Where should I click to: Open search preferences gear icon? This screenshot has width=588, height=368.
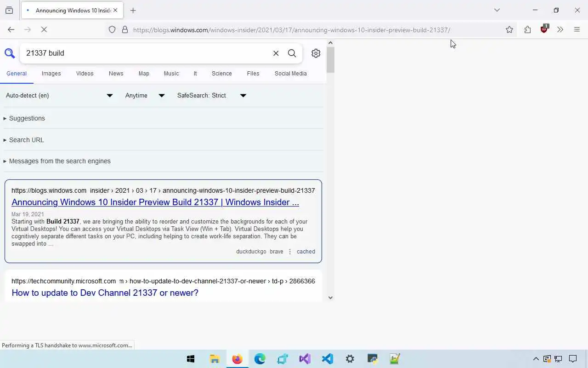pos(316,53)
